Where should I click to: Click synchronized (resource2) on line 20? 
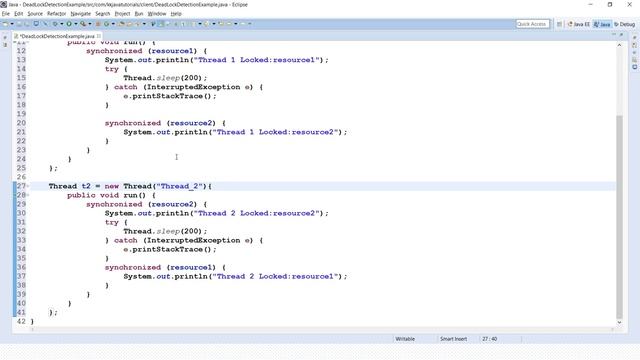click(160, 123)
